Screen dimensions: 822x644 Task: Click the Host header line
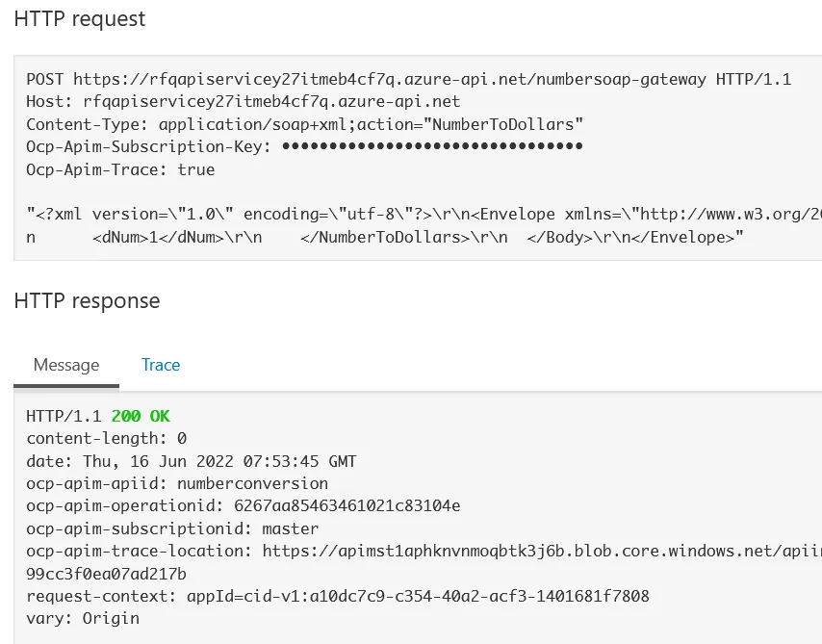click(243, 101)
